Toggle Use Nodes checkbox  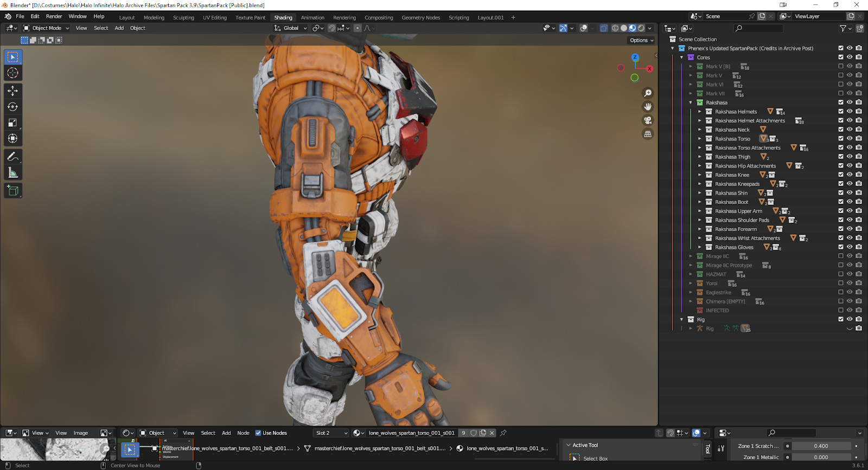(258, 433)
